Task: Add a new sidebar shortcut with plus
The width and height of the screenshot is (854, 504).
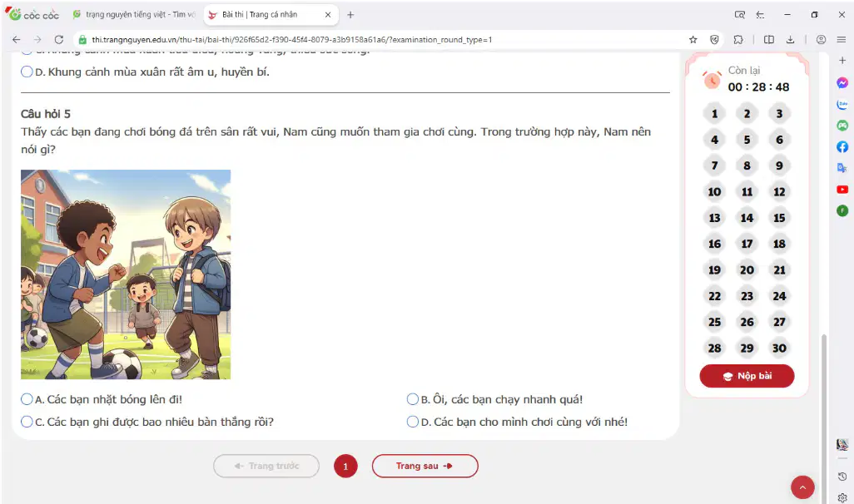Action: (x=842, y=61)
